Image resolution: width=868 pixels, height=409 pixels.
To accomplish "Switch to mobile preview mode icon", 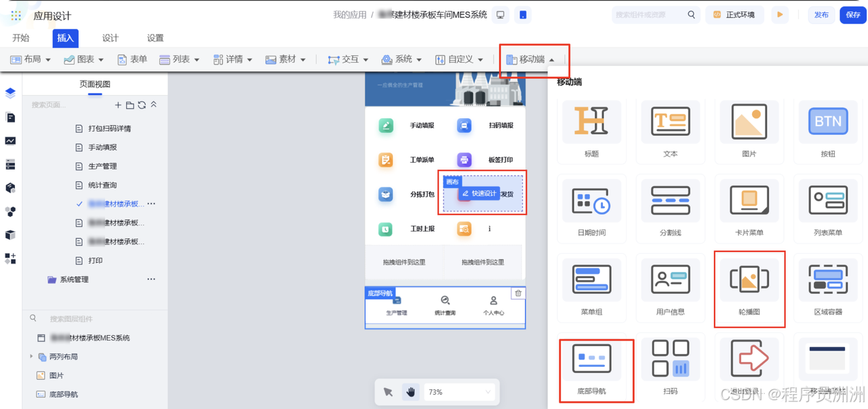I will pos(523,15).
